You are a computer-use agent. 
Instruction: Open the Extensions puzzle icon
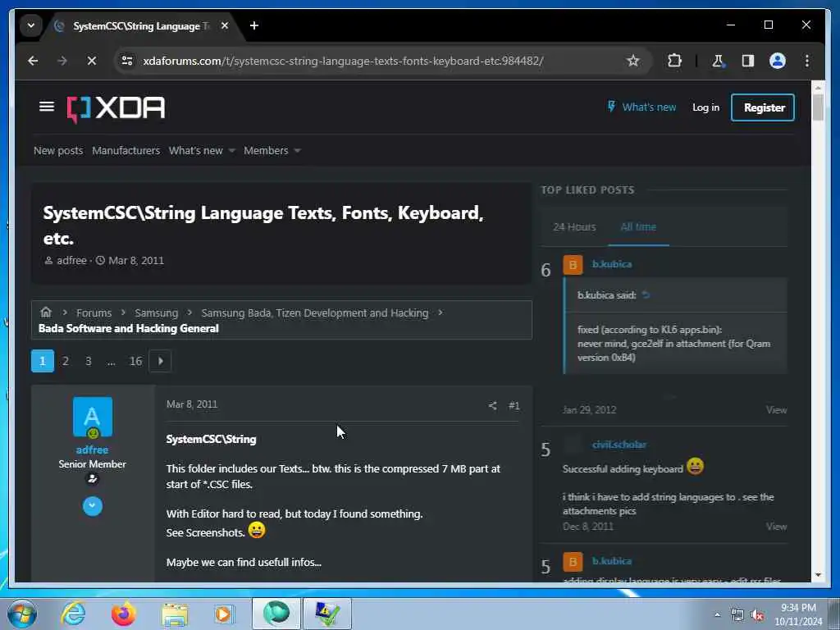(x=674, y=61)
